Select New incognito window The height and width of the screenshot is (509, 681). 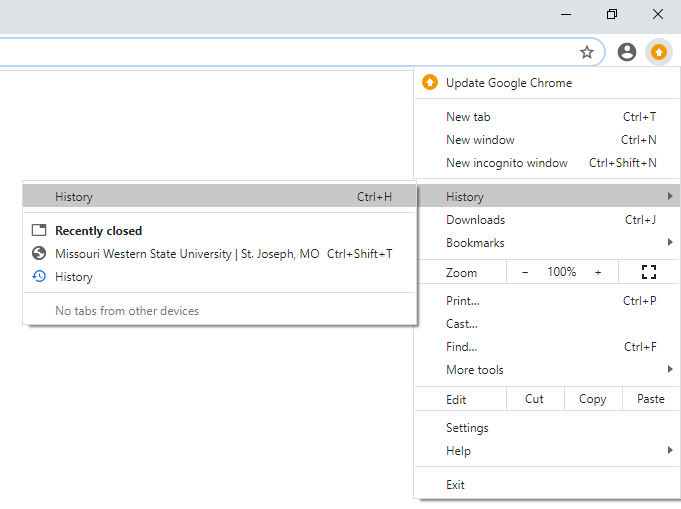(507, 163)
